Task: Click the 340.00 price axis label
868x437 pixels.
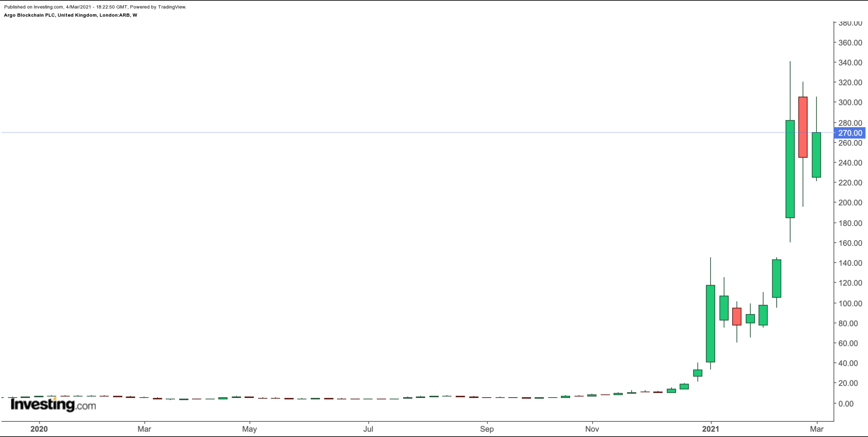Action: point(850,63)
